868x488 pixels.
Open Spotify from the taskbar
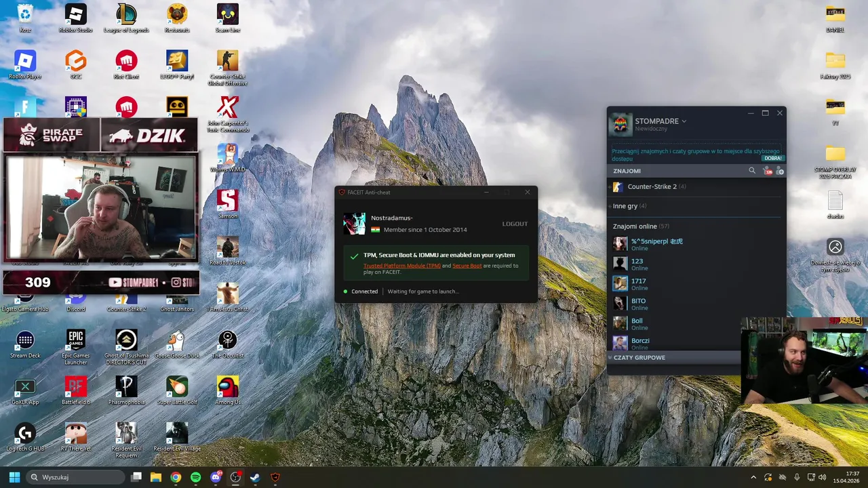pyautogui.click(x=195, y=477)
